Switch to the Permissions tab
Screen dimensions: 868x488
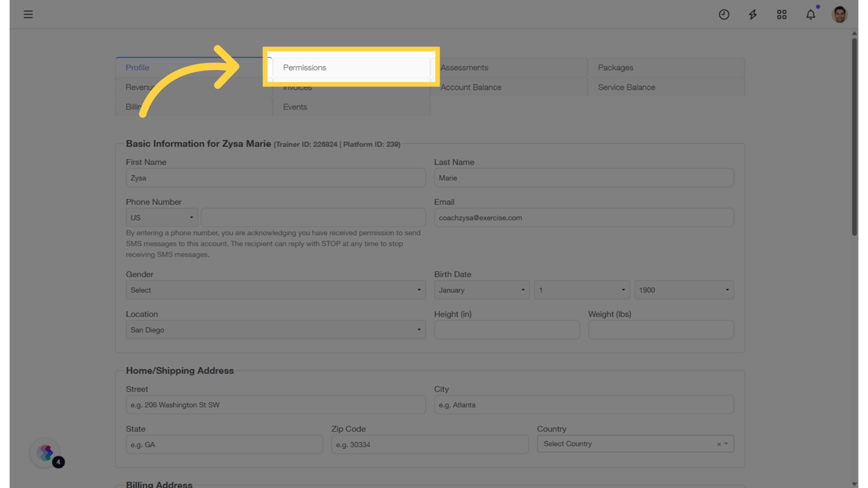pos(351,67)
